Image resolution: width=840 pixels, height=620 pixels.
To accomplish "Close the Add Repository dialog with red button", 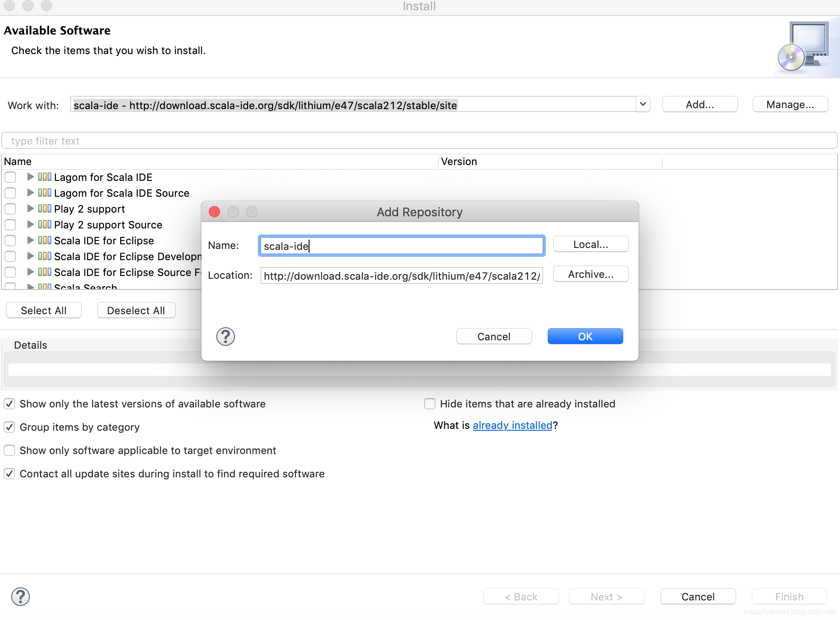I will (x=214, y=212).
